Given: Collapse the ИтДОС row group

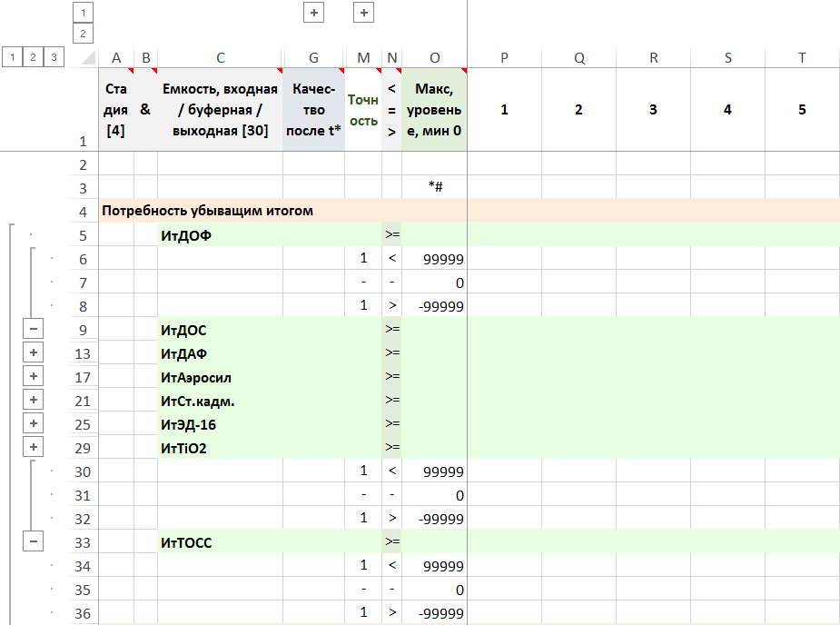Looking at the screenshot, I should (x=33, y=329).
